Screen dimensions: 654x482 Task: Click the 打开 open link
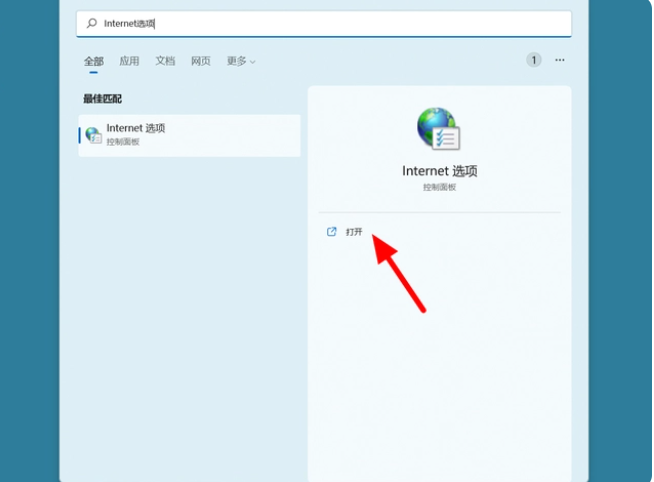(354, 232)
